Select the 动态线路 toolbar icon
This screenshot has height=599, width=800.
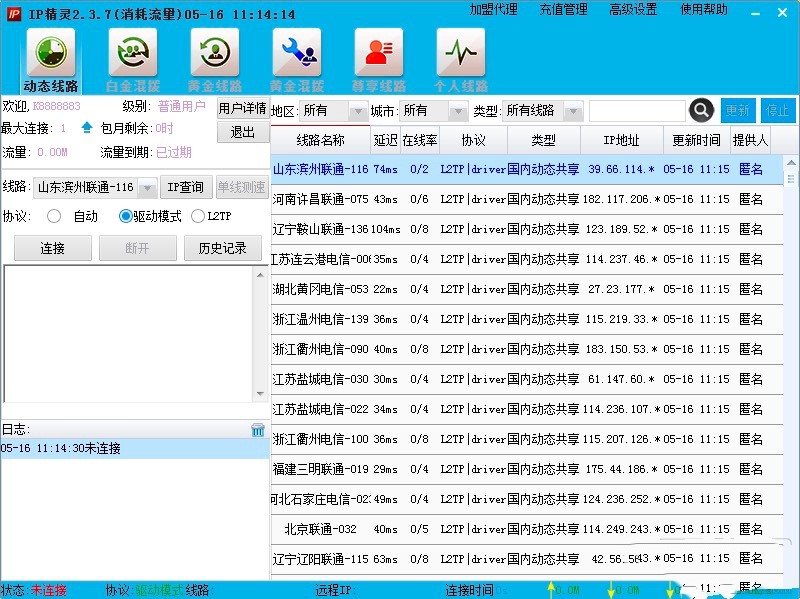click(x=52, y=53)
